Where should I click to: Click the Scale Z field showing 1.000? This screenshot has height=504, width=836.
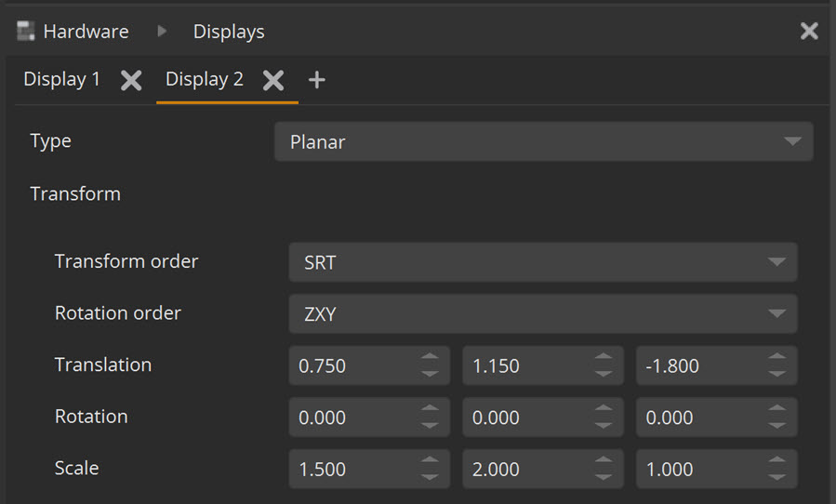pos(699,470)
